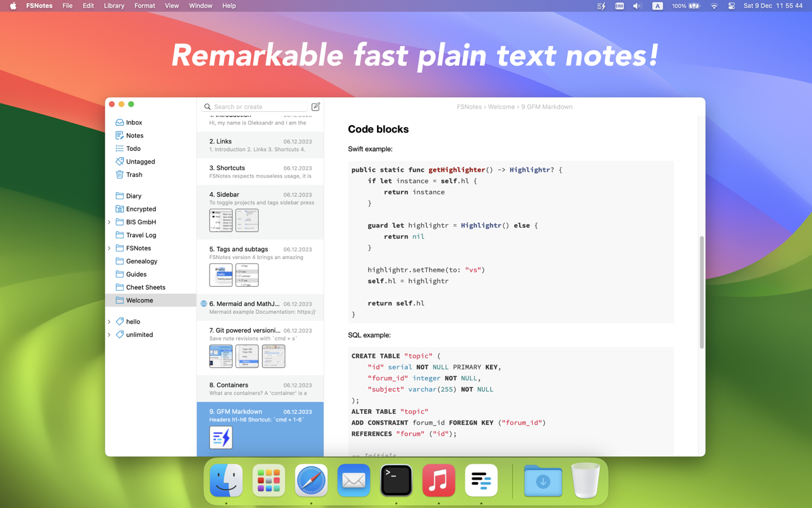Open Music app from the dock

pos(439,481)
